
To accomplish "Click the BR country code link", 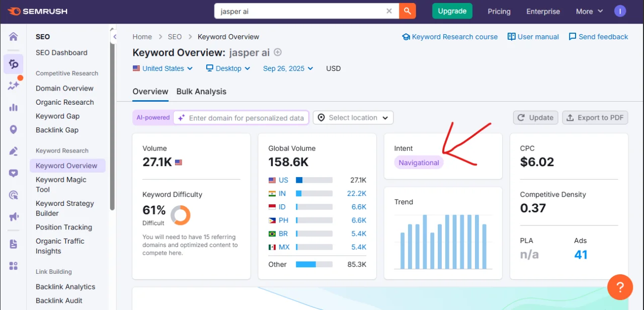I will [283, 234].
